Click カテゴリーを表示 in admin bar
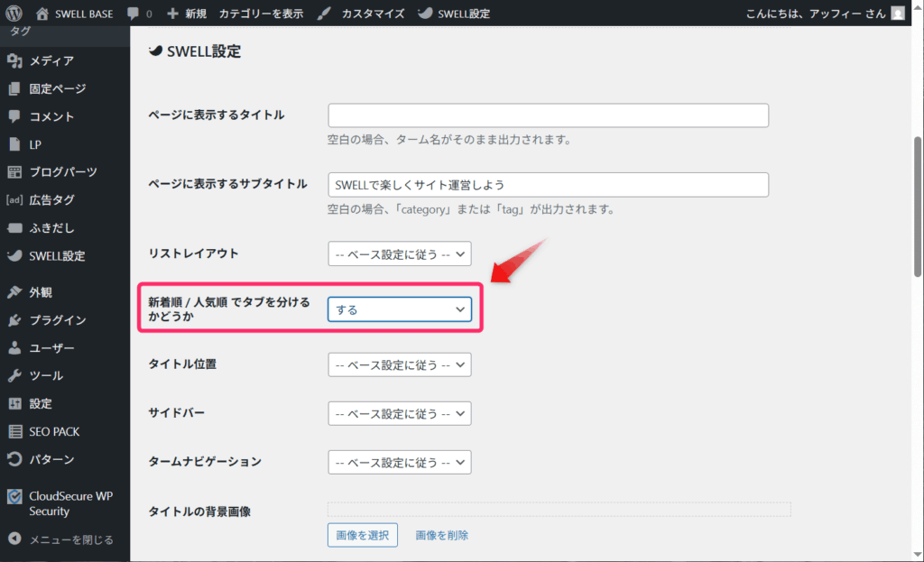This screenshot has width=924, height=562. (261, 13)
